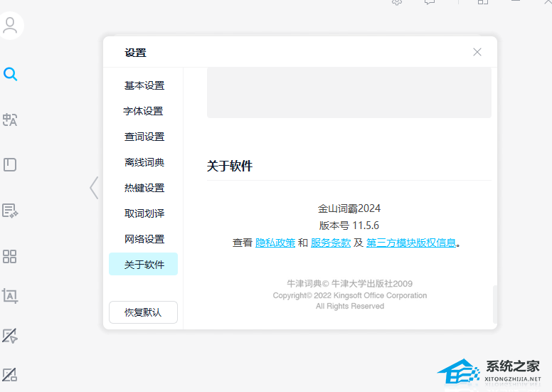552x392 pixels.
Task: Close the 设置 dialog
Action: 477,52
